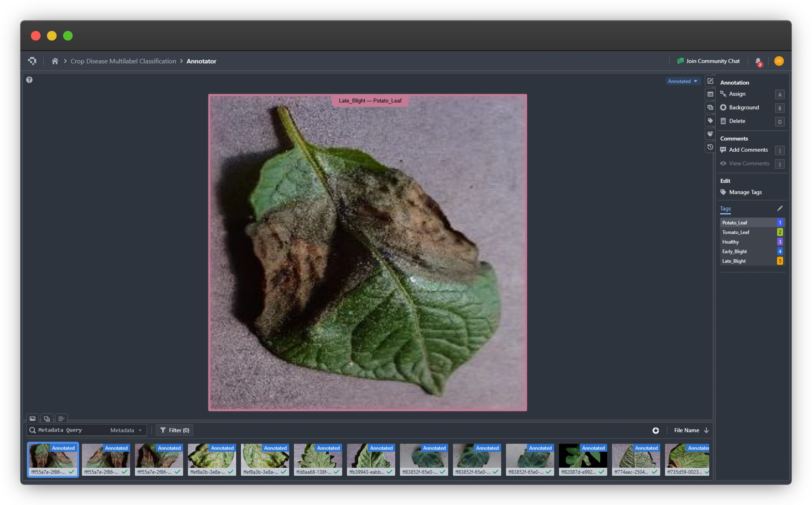Click the notification bell icon
This screenshot has height=505, width=812.
[x=758, y=61]
